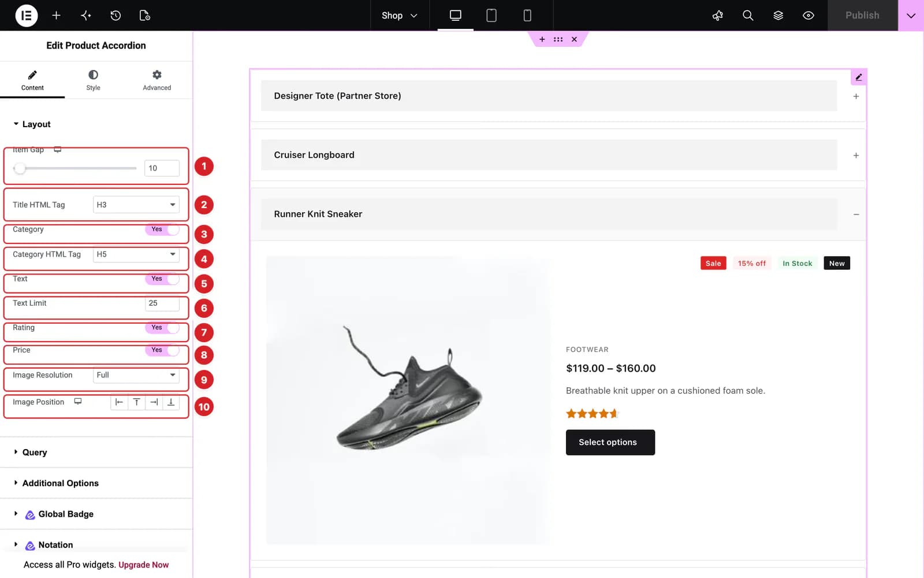The width and height of the screenshot is (924, 578).
Task: Click the widget edit pencil handle
Action: [x=859, y=77]
